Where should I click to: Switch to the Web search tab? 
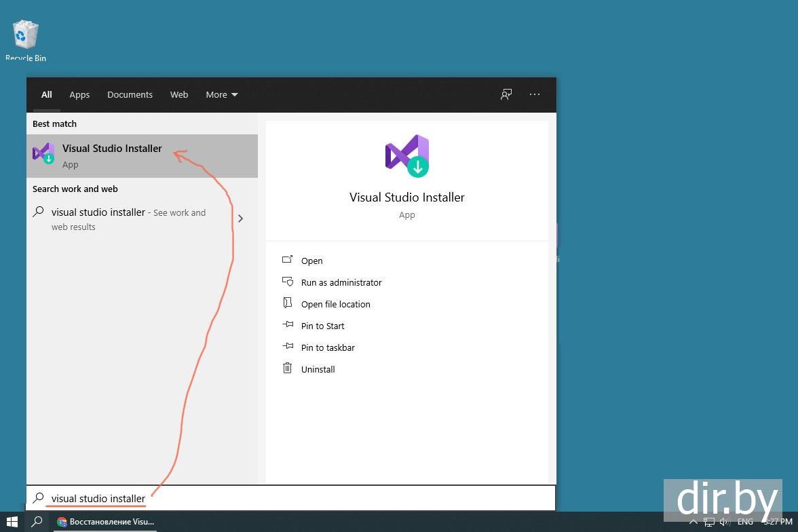[179, 95]
